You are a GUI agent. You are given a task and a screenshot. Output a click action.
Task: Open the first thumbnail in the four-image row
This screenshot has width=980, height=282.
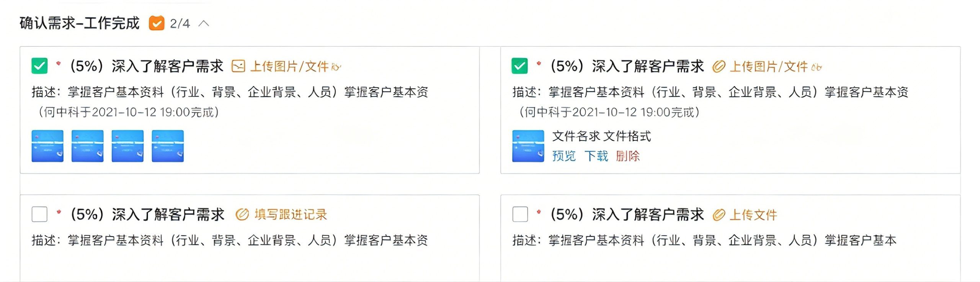point(47,146)
